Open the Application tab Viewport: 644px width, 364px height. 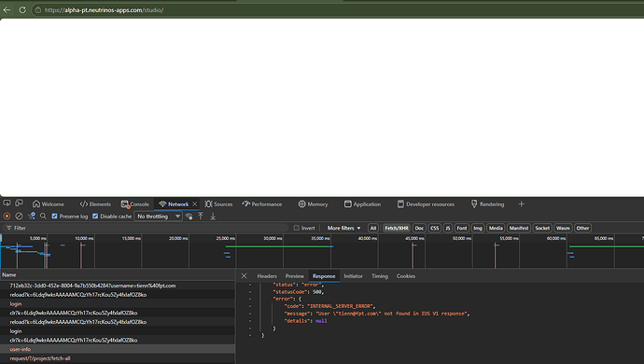362,204
